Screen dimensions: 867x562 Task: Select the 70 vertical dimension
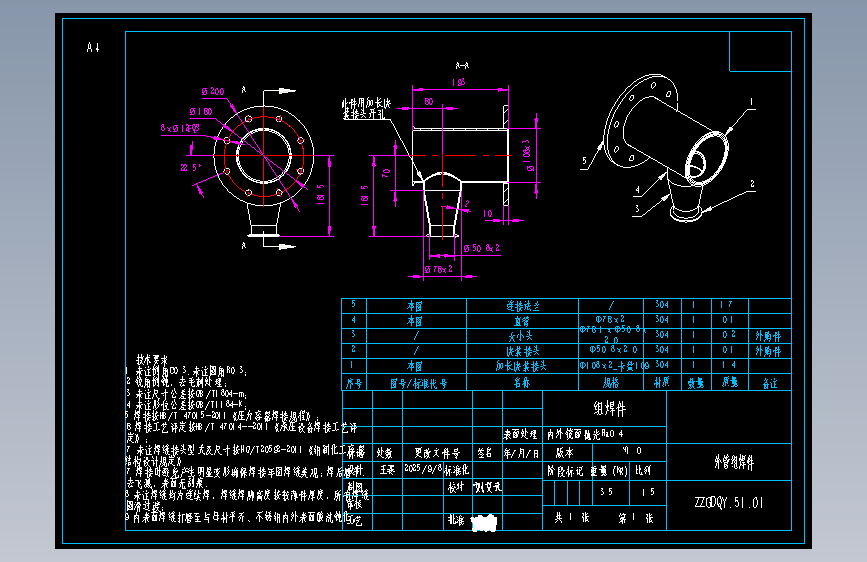point(386,173)
